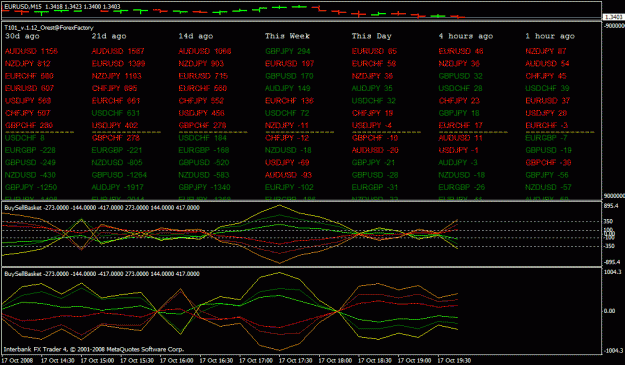Click AUDJPY 35 in This Day column
Screen dimensions: 625x365
pos(372,88)
